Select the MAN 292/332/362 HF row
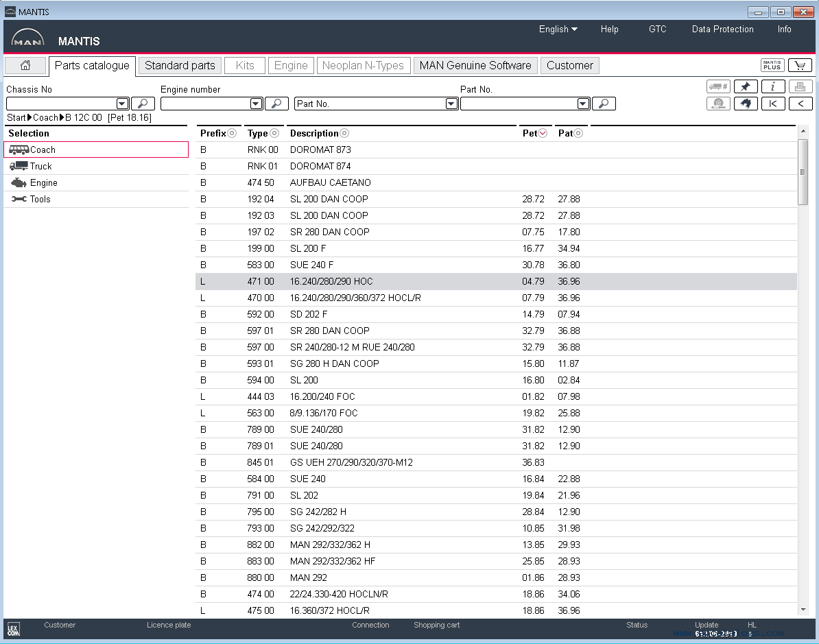 [x=496, y=562]
